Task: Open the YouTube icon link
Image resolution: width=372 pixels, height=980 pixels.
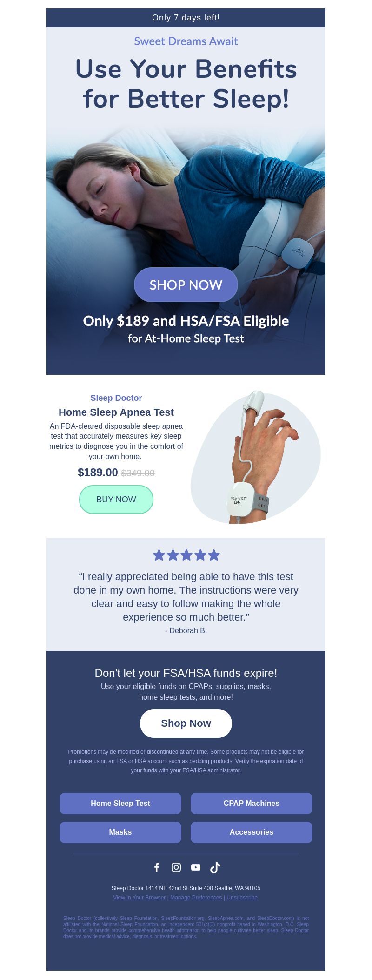Action: [196, 867]
